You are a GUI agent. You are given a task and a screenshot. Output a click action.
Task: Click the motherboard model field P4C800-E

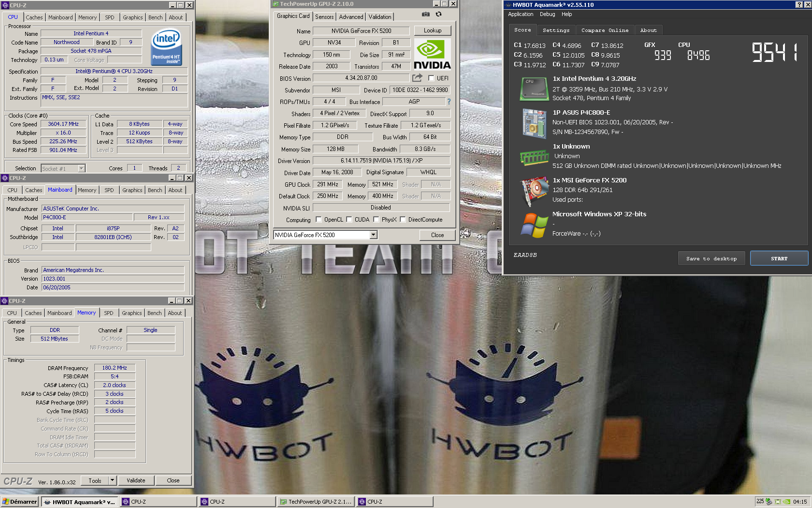[87, 217]
